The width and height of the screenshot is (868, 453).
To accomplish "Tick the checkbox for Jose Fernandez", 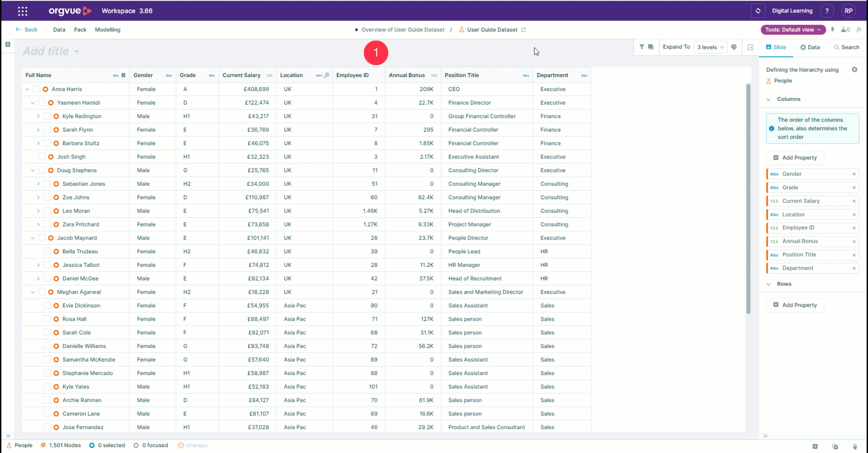I will point(47,427).
